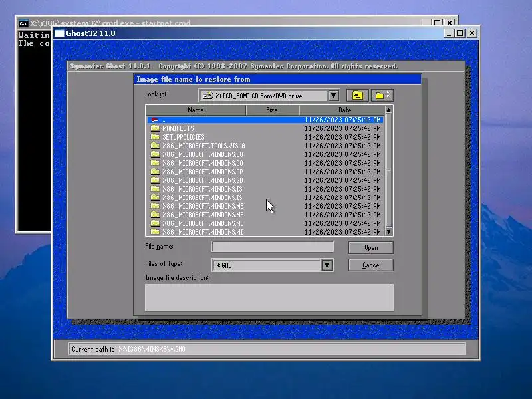Select the parent directory red arrow icon
532x399 pixels.
tap(155, 120)
